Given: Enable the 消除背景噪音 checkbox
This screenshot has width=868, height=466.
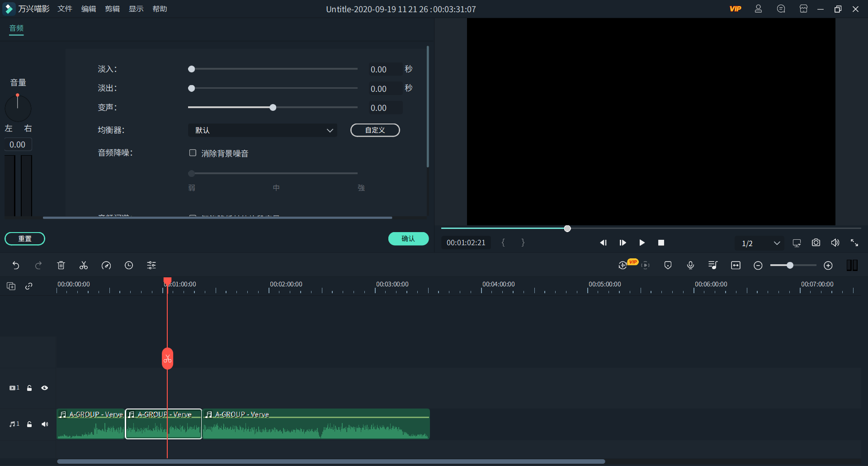Looking at the screenshot, I should 193,153.
